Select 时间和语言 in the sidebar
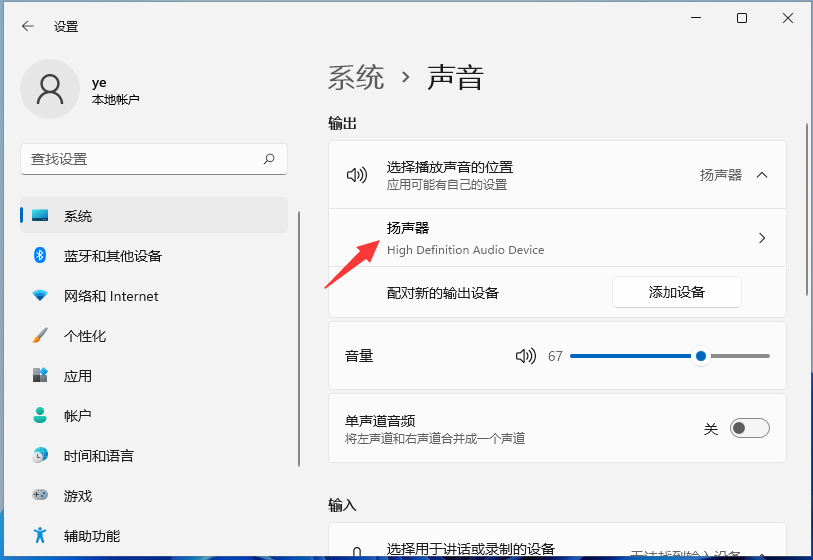813x560 pixels. point(99,456)
